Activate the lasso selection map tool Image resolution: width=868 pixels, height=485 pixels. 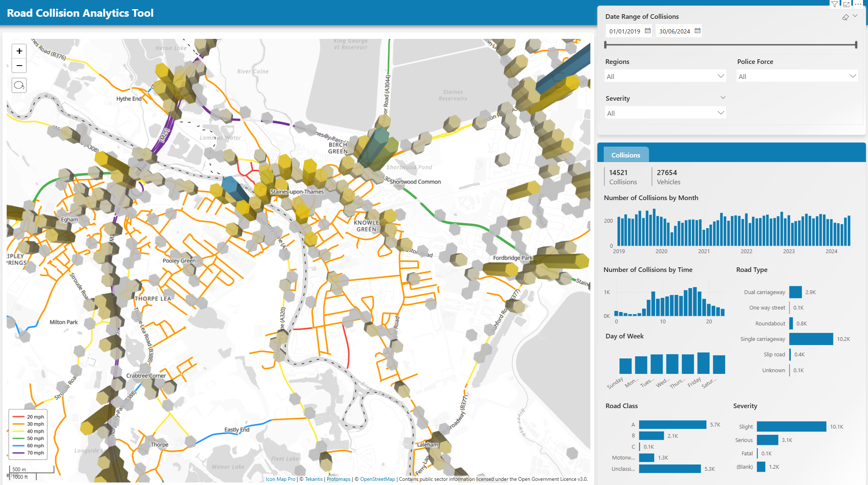[x=19, y=86]
